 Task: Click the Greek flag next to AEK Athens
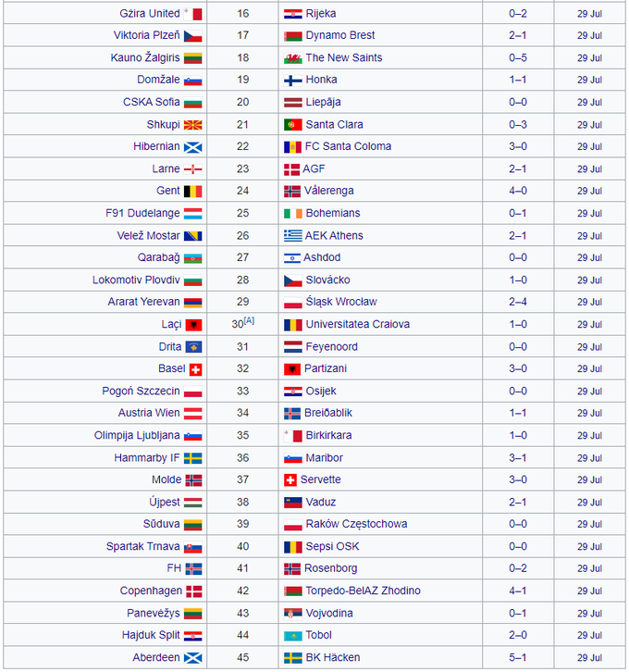292,235
